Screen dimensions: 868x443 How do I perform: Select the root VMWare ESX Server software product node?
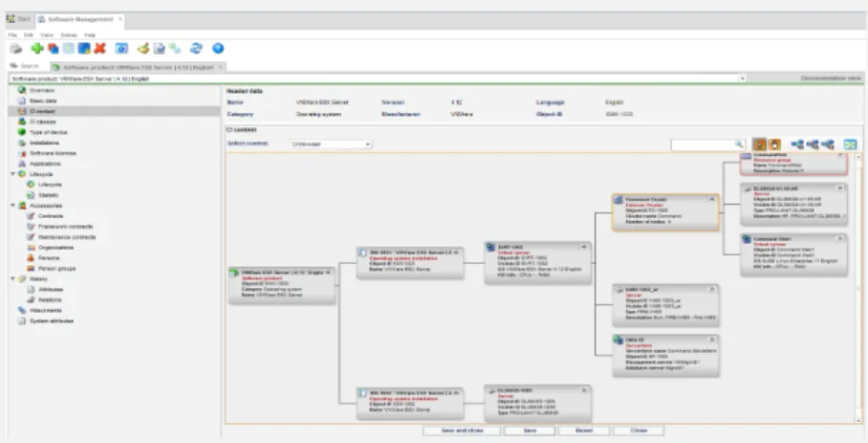click(282, 284)
